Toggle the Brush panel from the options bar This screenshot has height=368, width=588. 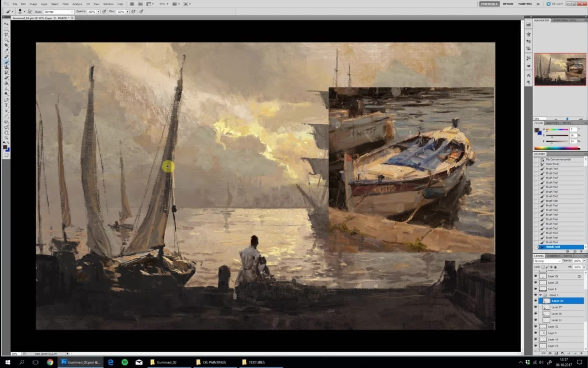pyautogui.click(x=30, y=12)
